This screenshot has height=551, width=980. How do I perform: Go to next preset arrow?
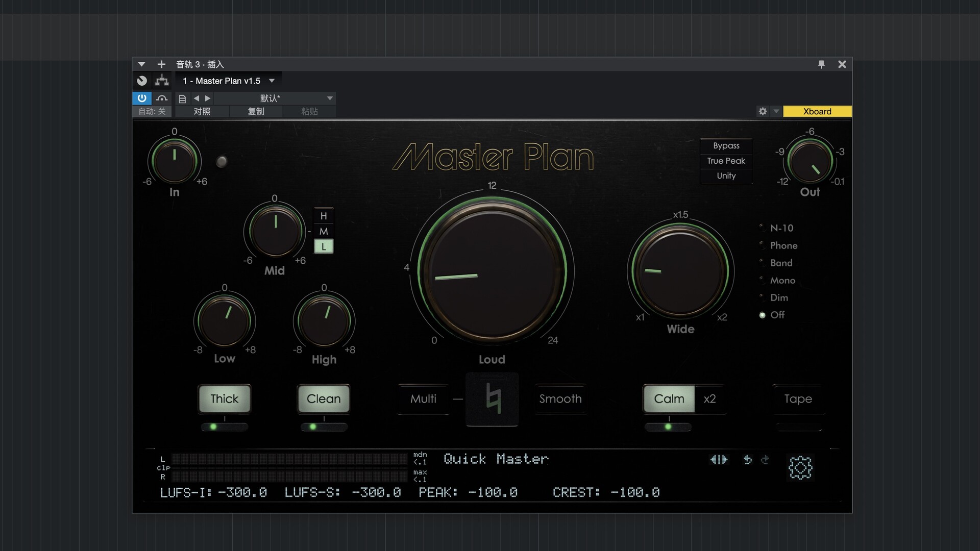coord(208,98)
